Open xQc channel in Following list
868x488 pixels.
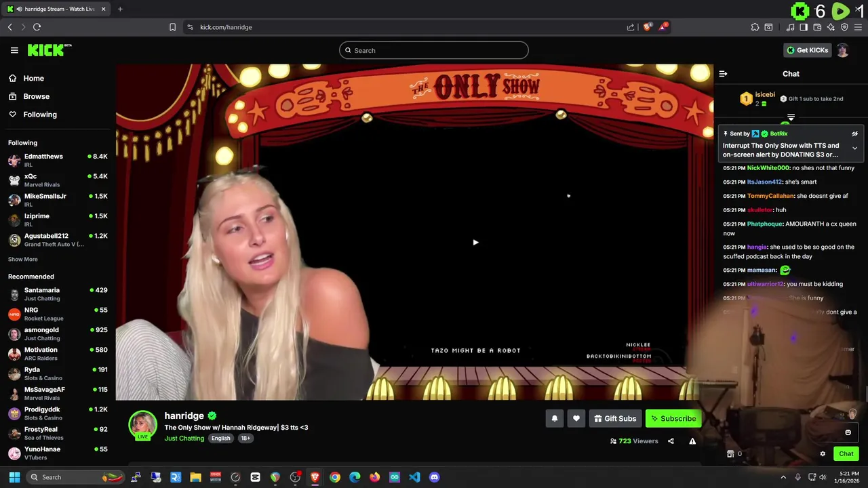point(58,180)
